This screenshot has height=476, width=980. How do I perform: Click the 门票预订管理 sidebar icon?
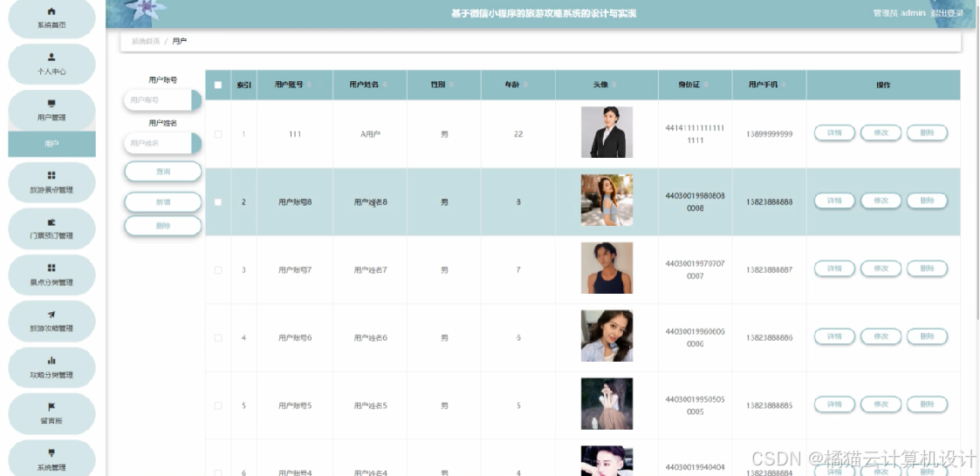(x=51, y=222)
